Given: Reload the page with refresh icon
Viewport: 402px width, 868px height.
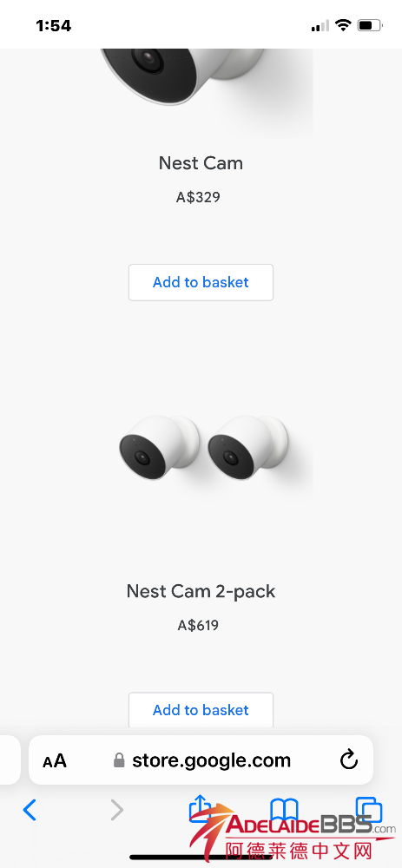Looking at the screenshot, I should [349, 760].
